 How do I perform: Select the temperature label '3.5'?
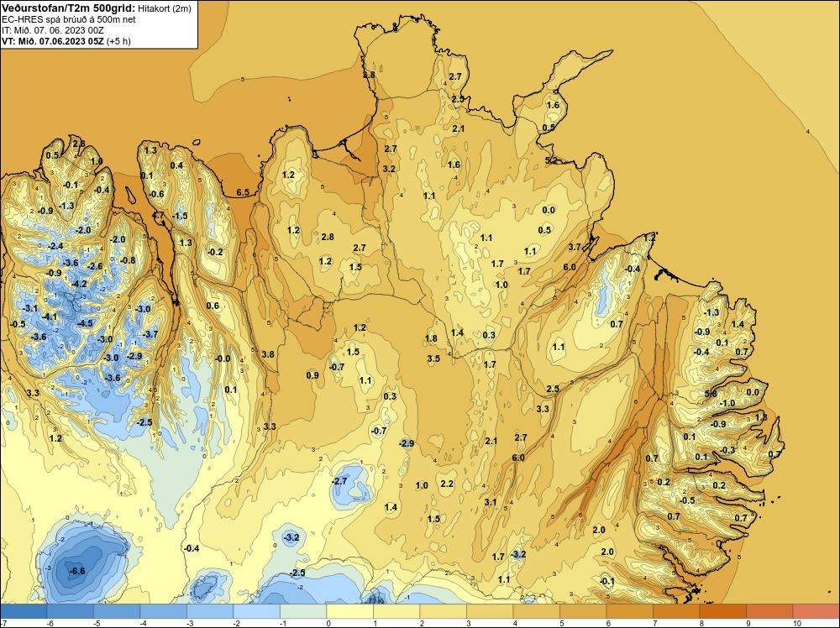pyautogui.click(x=433, y=358)
